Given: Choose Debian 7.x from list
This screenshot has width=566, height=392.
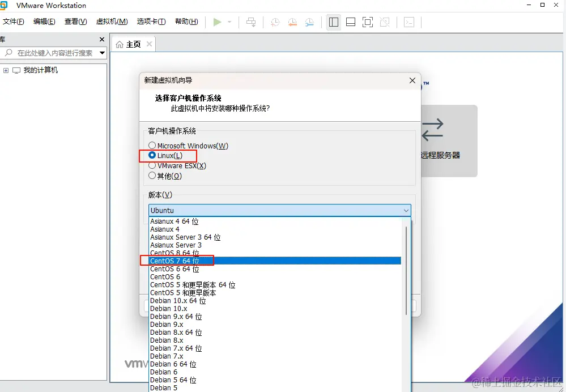Looking at the screenshot, I should (275, 356).
